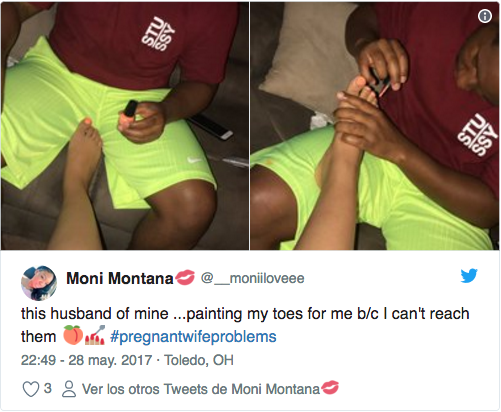Open the right photo showing toe painting

(x=375, y=126)
